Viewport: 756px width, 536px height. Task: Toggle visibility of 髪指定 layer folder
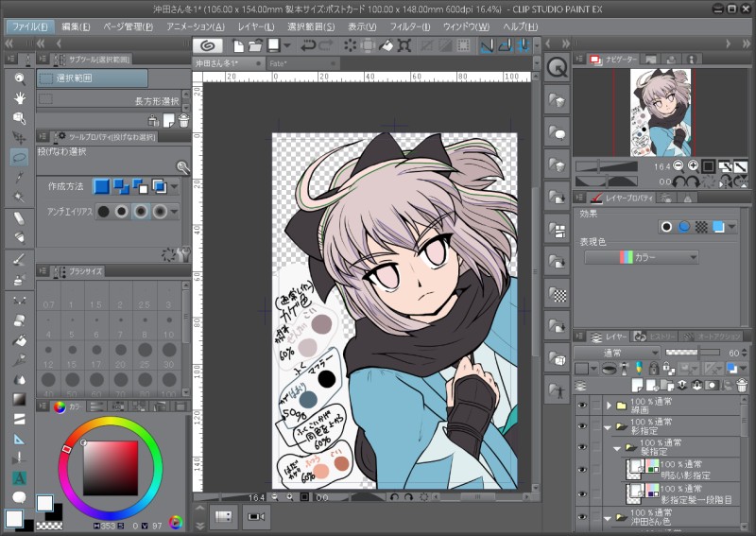[x=582, y=447]
